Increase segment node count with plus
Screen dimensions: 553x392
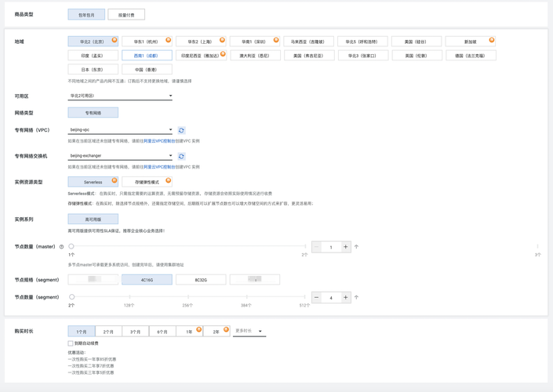pyautogui.click(x=346, y=297)
